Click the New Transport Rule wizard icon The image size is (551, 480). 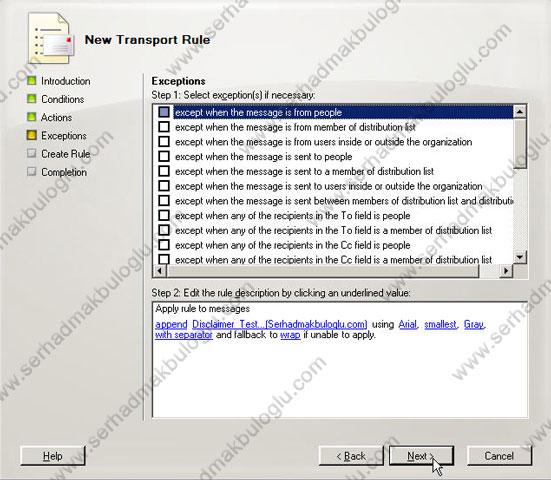coord(51,38)
